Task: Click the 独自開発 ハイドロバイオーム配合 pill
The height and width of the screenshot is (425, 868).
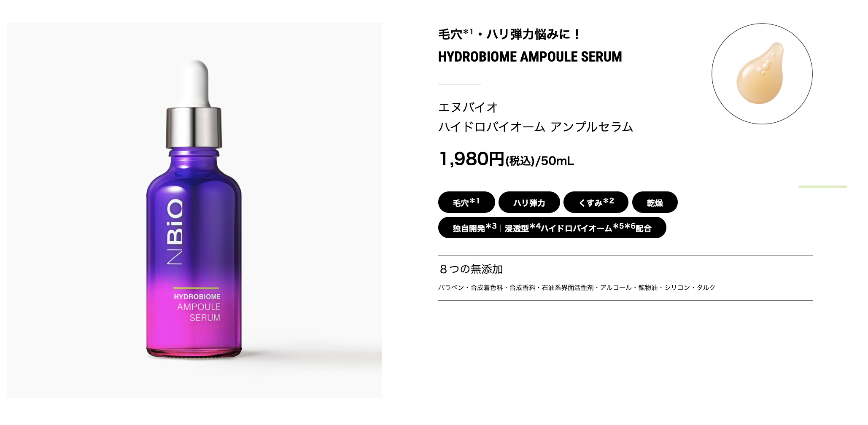Action: tap(552, 228)
